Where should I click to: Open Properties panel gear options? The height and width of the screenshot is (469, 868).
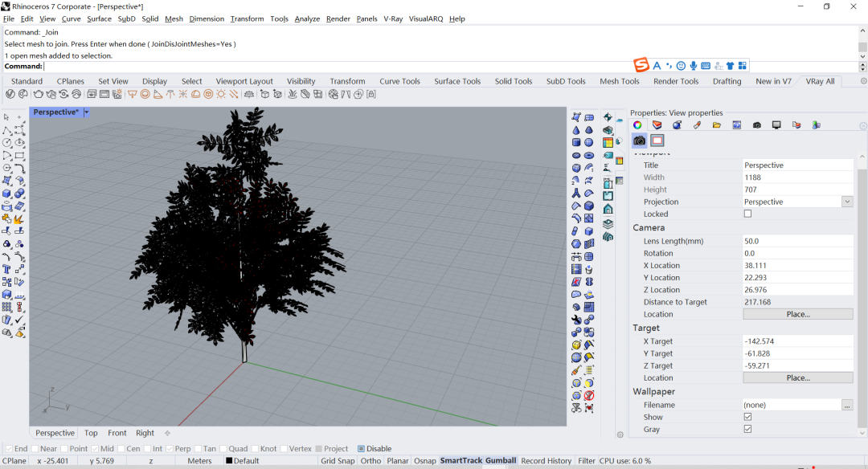pyautogui.click(x=863, y=125)
